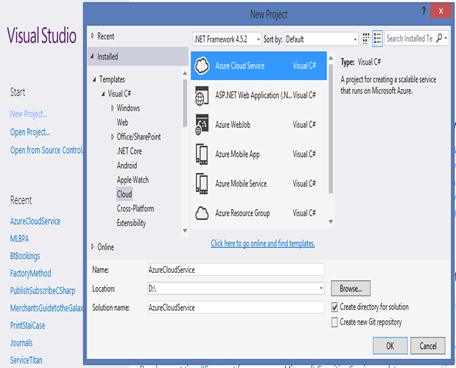Open recent project MLBPA

tap(19, 239)
